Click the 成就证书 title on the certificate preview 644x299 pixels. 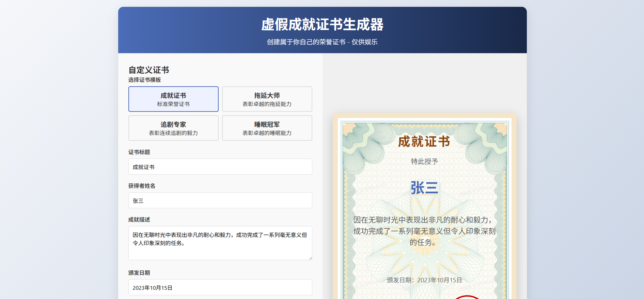(x=424, y=141)
